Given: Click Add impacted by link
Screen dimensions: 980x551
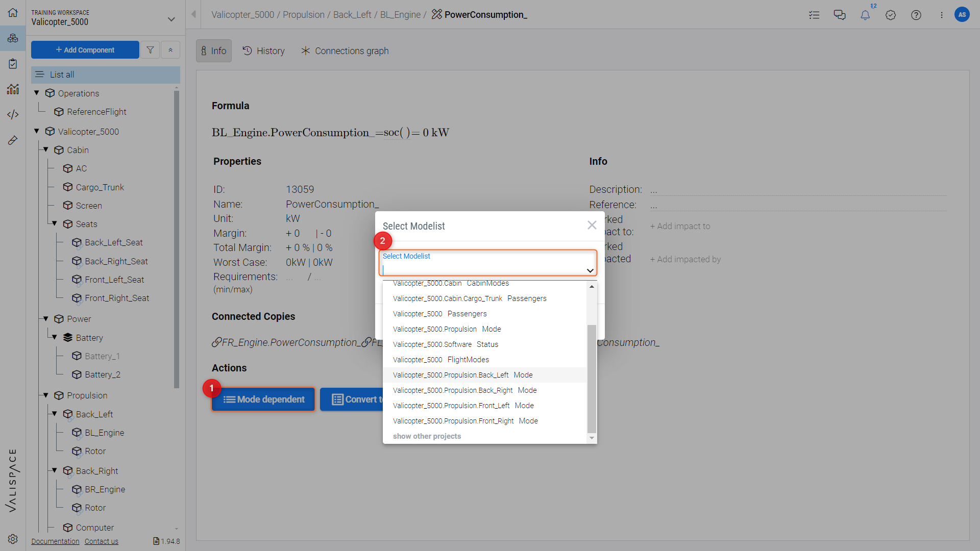Looking at the screenshot, I should pyautogui.click(x=685, y=259).
